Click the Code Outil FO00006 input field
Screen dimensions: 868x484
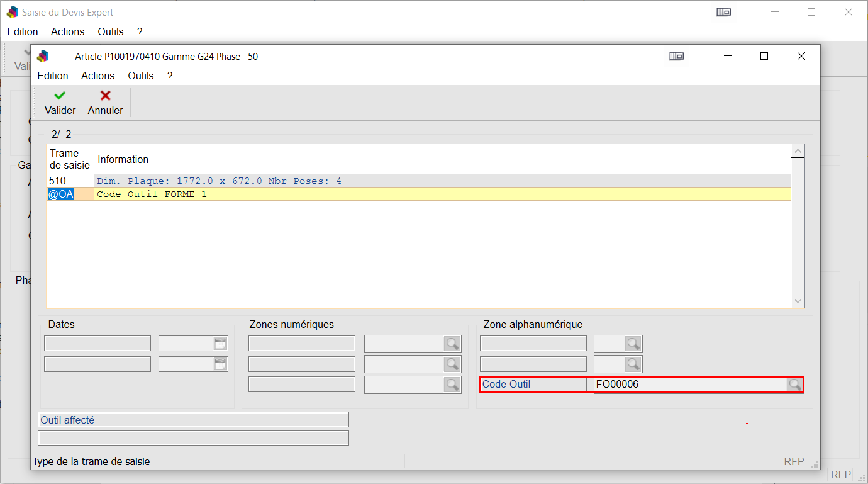click(x=689, y=385)
